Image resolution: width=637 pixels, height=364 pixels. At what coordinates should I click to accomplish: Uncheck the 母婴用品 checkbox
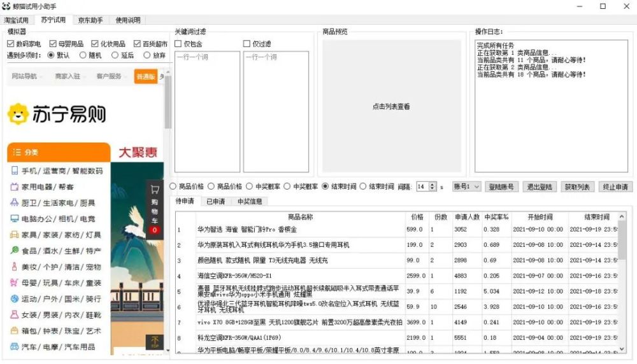[x=53, y=43]
